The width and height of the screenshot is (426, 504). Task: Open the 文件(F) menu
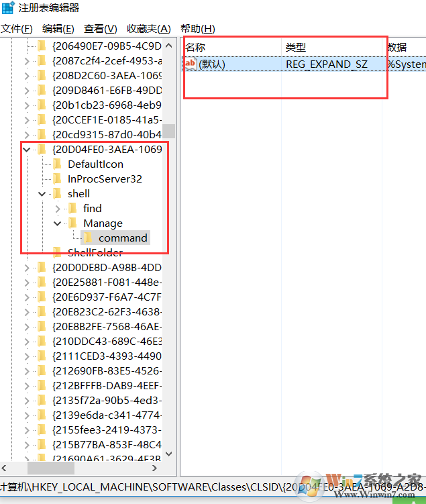[17, 29]
